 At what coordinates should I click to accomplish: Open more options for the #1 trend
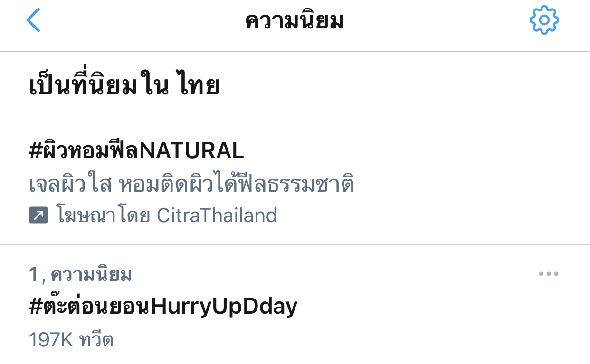point(548,274)
